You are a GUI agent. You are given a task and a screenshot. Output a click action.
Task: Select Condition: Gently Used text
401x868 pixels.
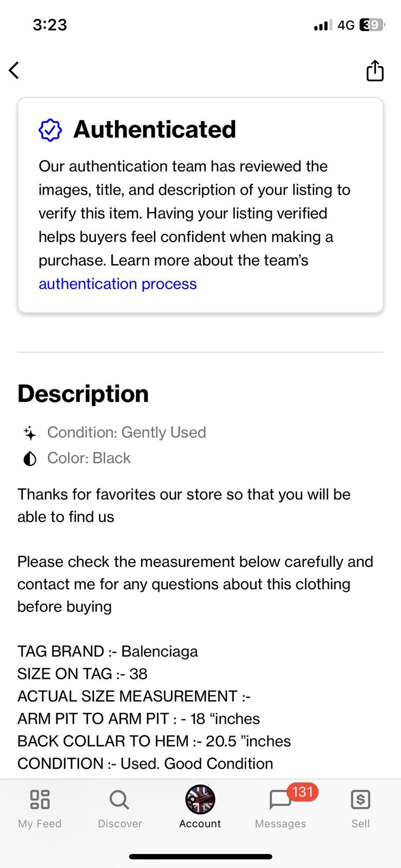click(126, 432)
